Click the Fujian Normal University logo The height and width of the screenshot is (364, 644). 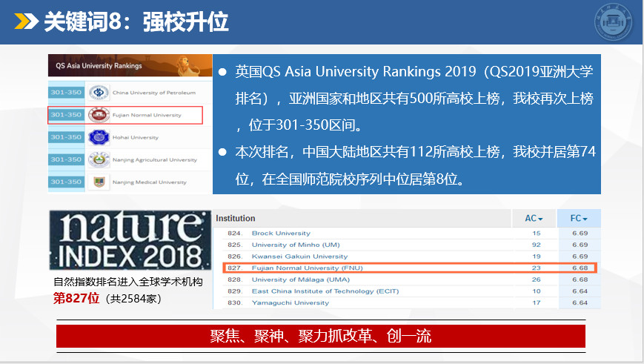tap(99, 115)
